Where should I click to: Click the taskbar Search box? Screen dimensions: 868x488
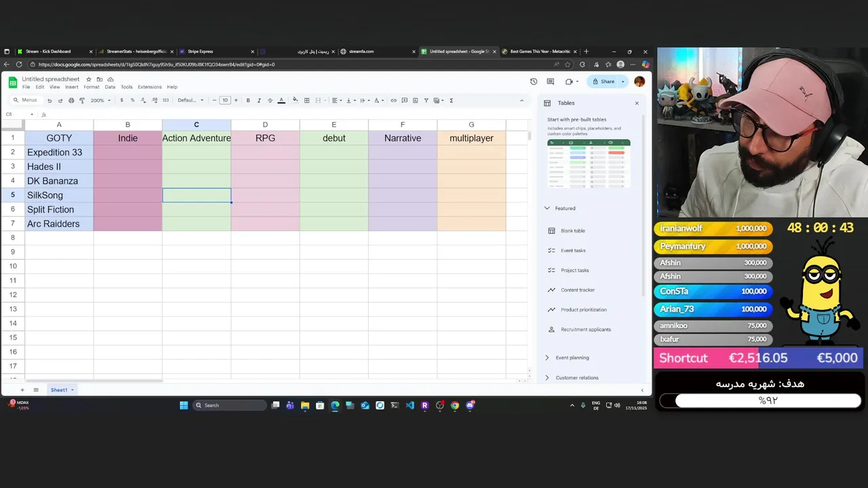tap(230, 405)
